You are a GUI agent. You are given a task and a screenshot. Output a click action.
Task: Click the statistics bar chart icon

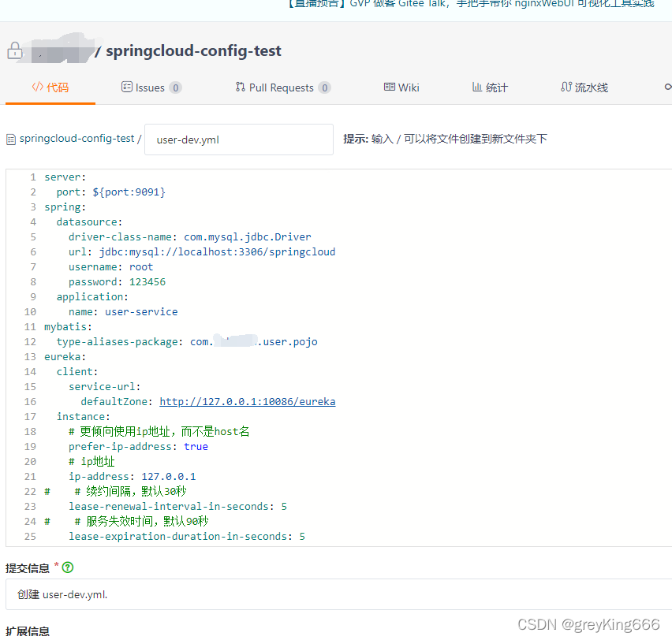(477, 87)
